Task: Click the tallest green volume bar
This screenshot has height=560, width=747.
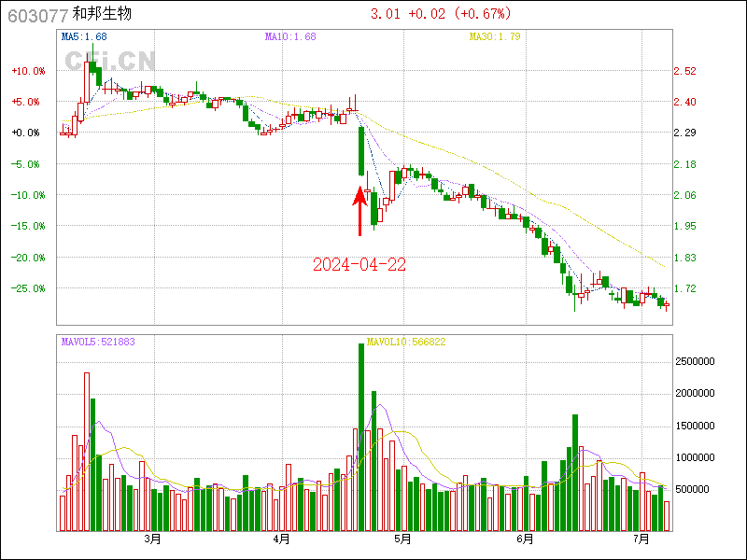Action: click(361, 436)
